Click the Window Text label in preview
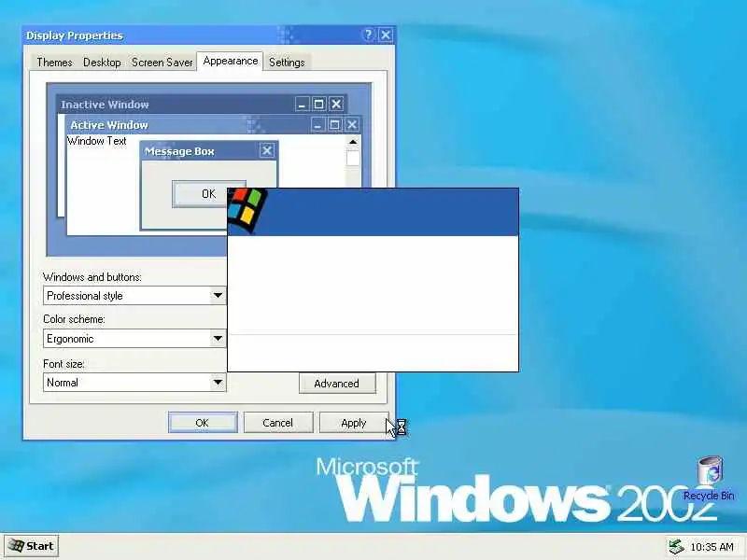This screenshot has height=560, width=747. pyautogui.click(x=97, y=141)
